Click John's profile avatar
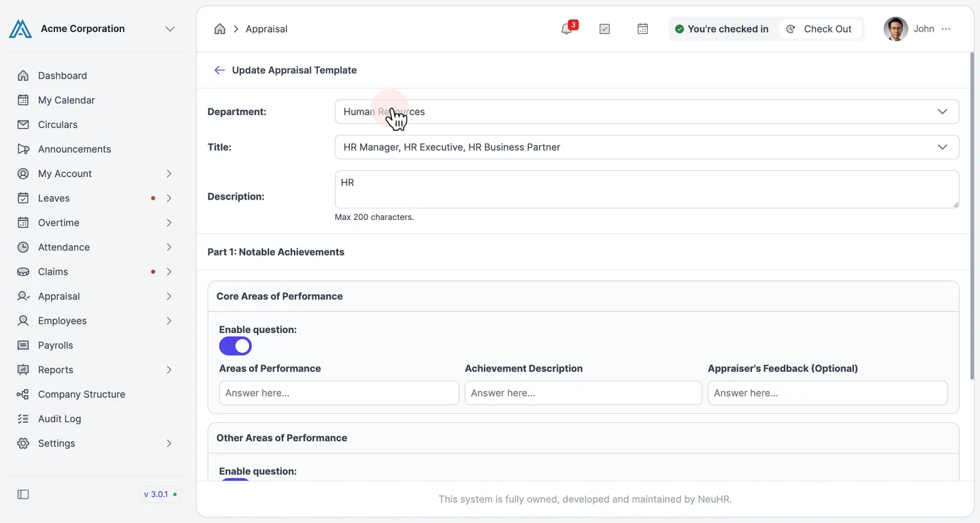The width and height of the screenshot is (980, 523). 896,29
